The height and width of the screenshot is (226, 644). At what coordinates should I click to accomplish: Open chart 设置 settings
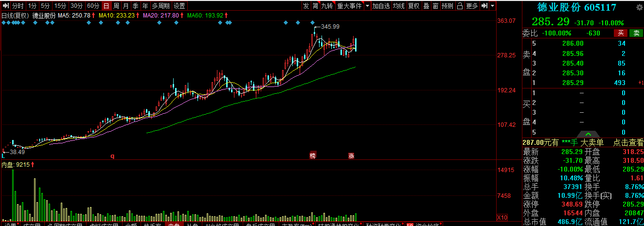[179, 6]
